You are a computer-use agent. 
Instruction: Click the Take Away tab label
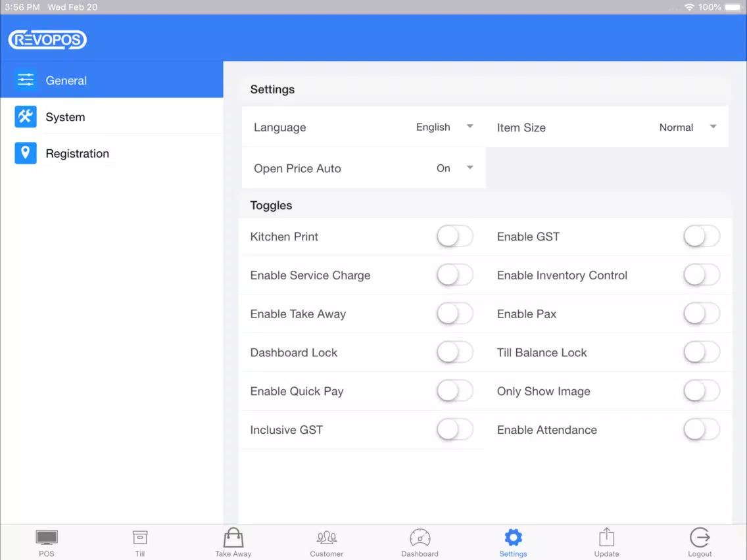233,554
